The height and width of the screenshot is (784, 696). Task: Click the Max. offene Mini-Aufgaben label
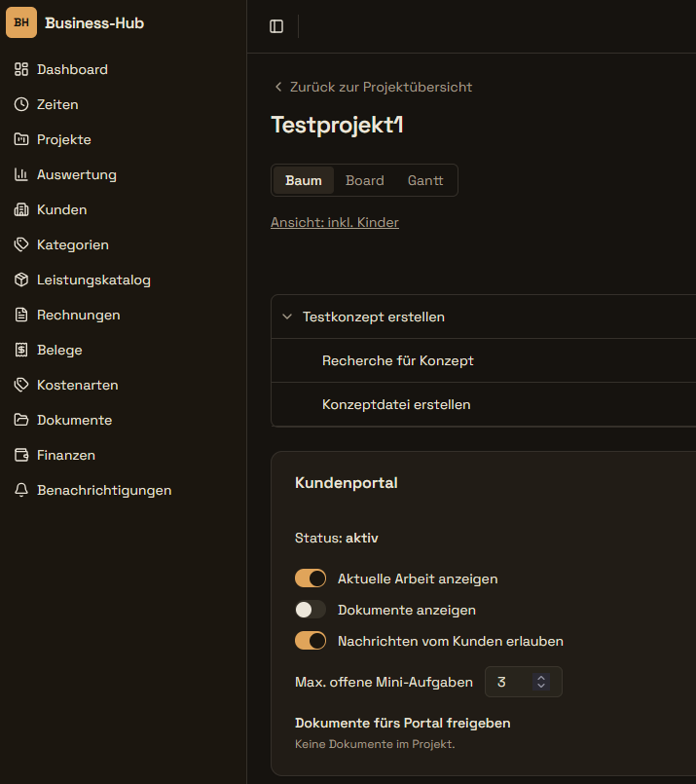click(x=384, y=682)
